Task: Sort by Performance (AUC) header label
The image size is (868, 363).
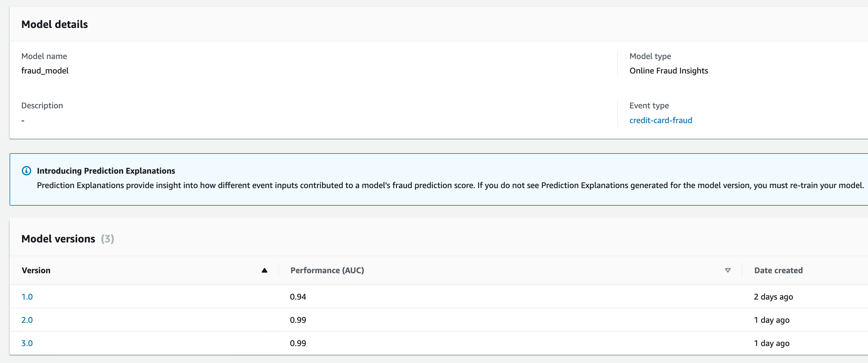Action: click(x=327, y=270)
